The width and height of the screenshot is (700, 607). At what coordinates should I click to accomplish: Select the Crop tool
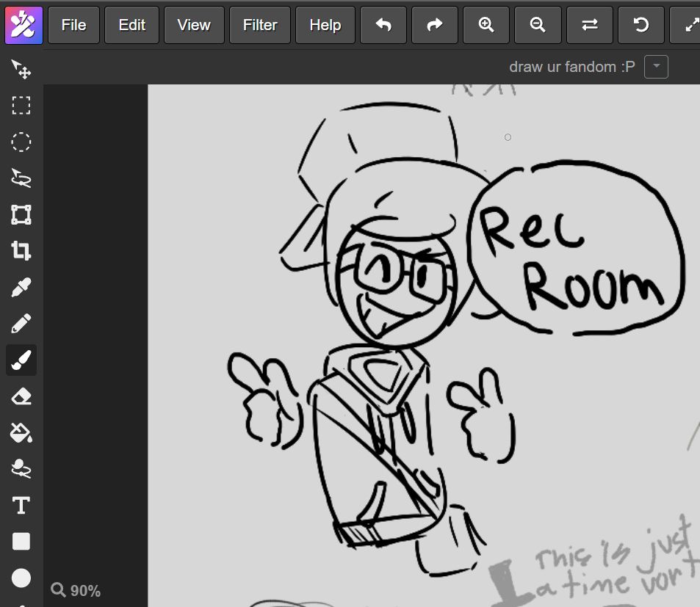21,251
